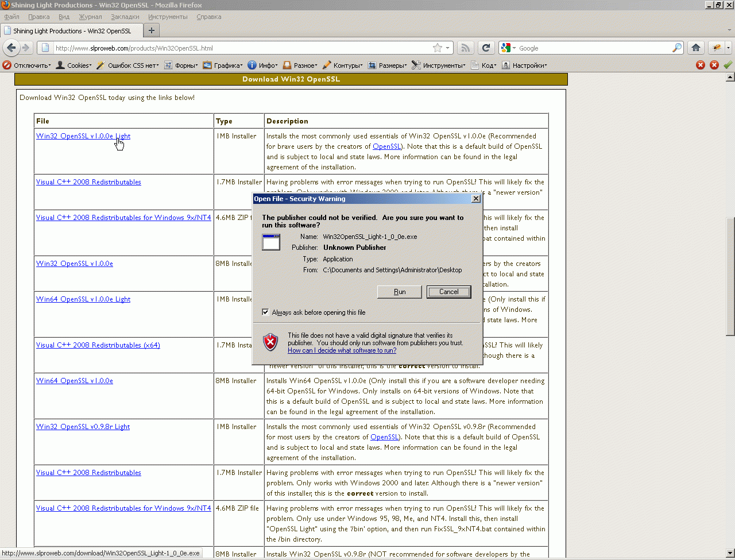Open the Настройки toolbar dropdown
The height and width of the screenshot is (560, 735).
(x=524, y=65)
